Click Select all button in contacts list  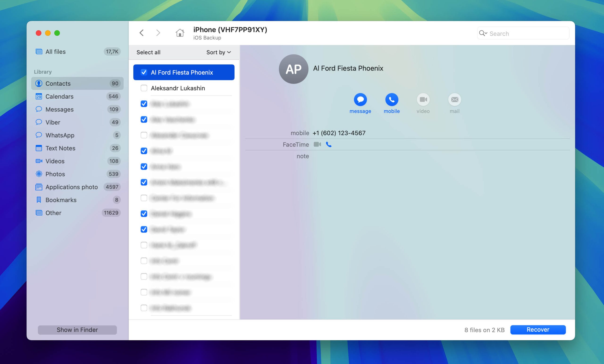pos(148,52)
